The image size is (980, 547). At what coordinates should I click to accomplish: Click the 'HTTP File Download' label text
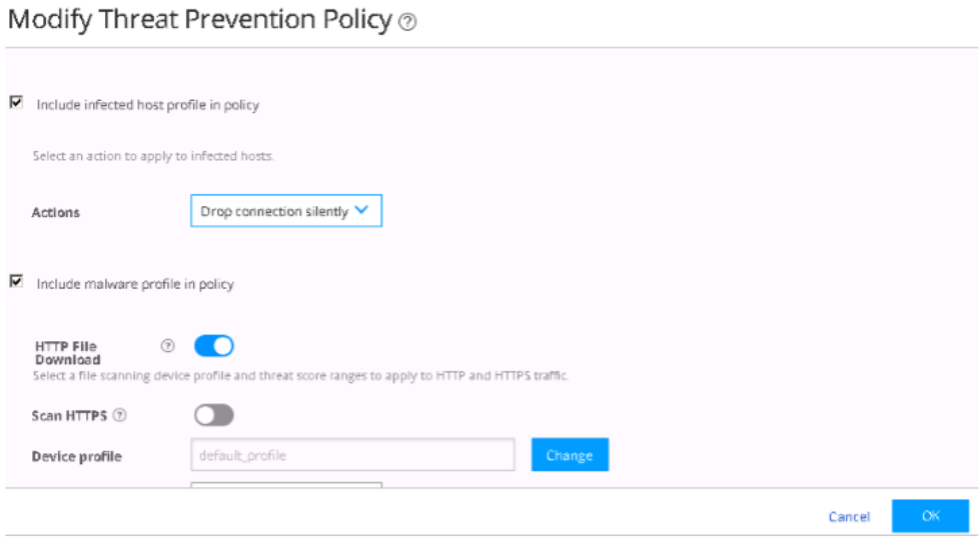point(67,353)
